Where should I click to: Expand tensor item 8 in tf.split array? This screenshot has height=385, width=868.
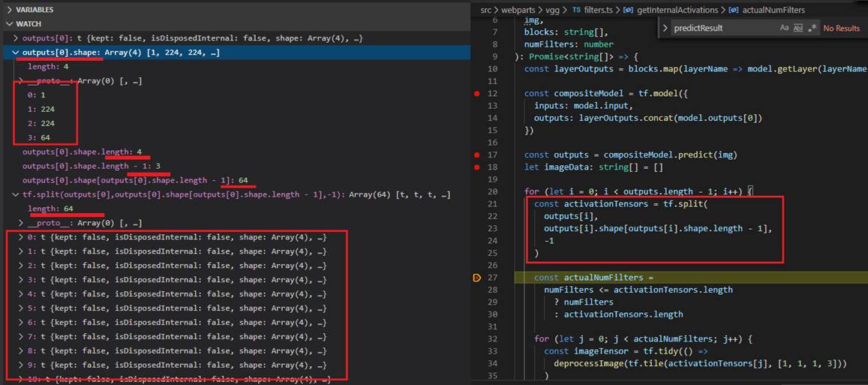point(21,351)
